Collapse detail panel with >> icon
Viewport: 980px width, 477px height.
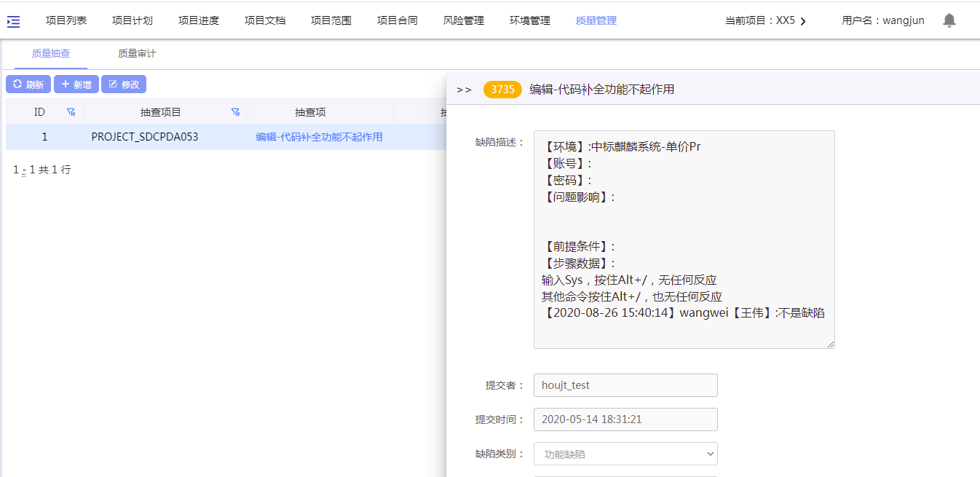pyautogui.click(x=464, y=90)
